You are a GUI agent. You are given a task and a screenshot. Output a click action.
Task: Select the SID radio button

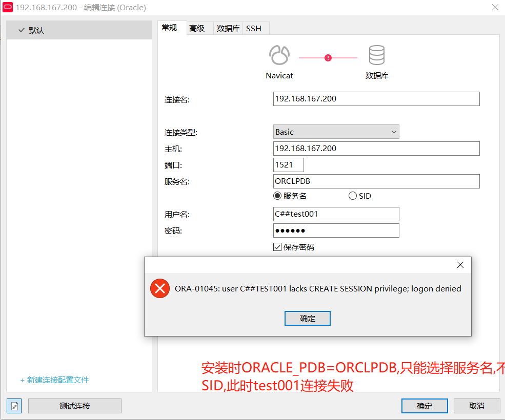pos(352,196)
